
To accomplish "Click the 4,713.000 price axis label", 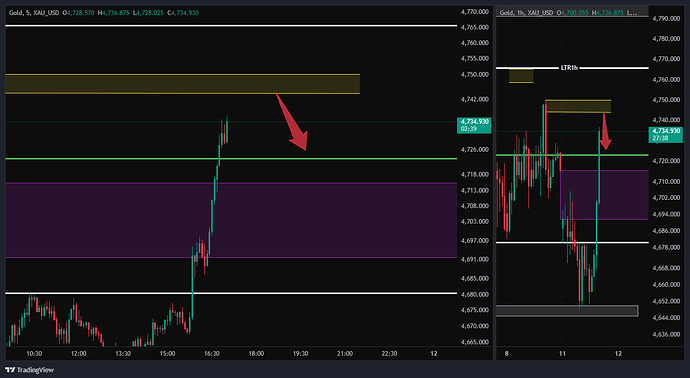I will 475,191.
